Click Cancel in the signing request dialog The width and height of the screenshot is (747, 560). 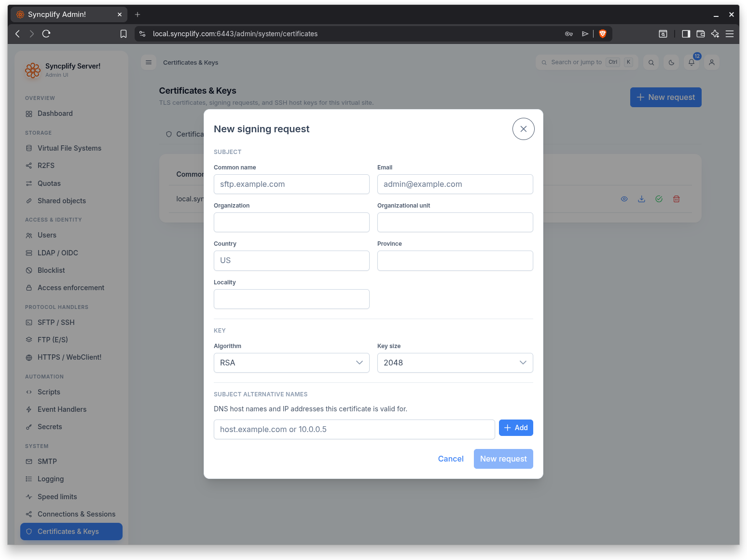[x=451, y=459]
